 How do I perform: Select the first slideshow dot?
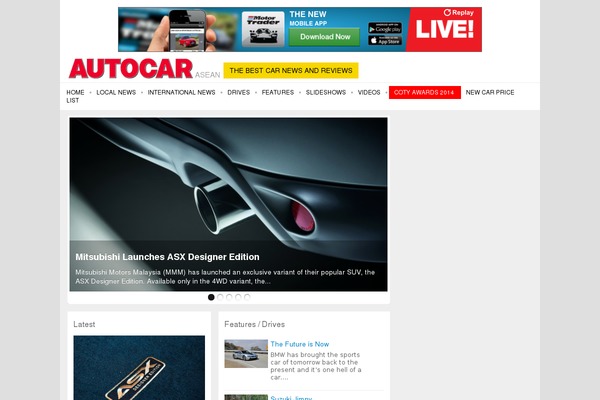(211, 297)
